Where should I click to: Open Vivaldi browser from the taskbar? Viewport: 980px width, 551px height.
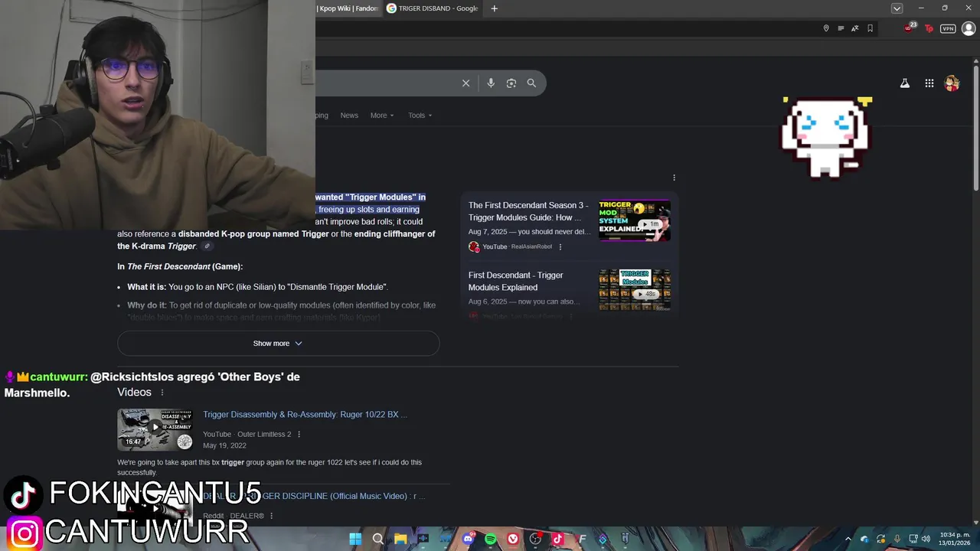tap(513, 539)
